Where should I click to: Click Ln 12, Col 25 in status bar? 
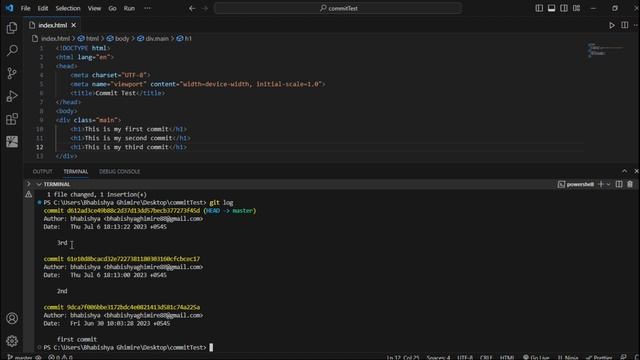tap(403, 357)
